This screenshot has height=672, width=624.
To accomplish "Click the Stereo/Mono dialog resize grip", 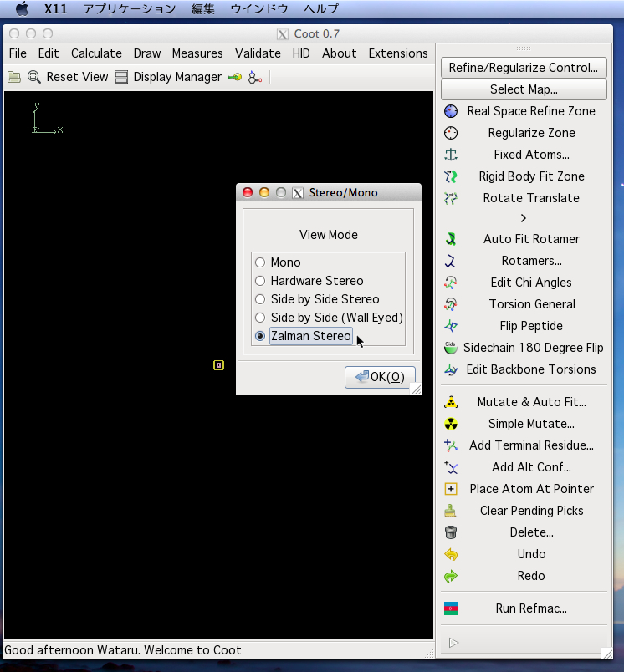I will (416, 389).
